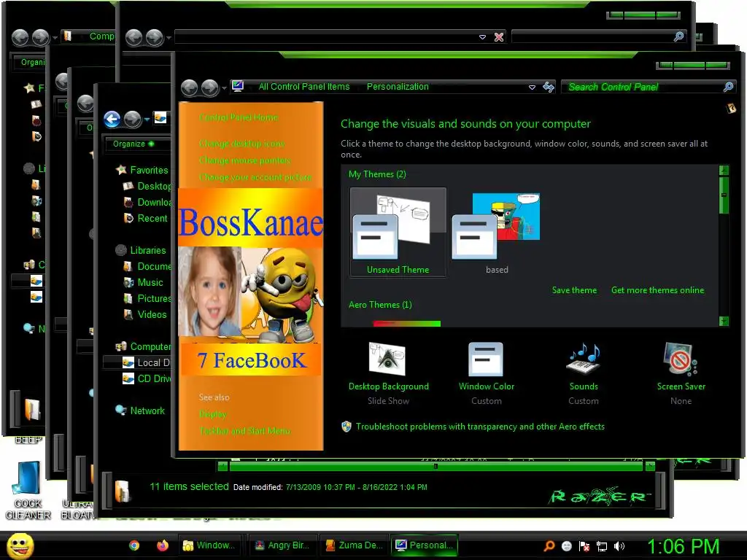This screenshot has width=747, height=560.
Task: Click the Control Panel monitor icon in address bar
Action: point(238,86)
